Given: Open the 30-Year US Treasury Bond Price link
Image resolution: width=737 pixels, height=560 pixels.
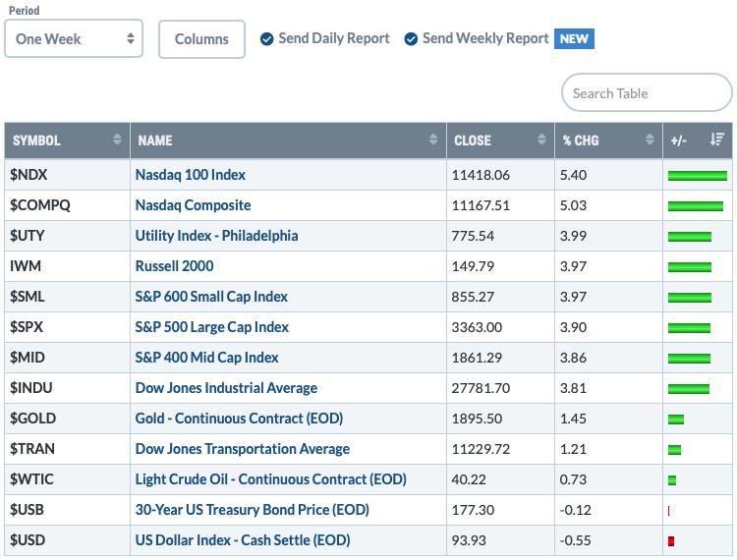Looking at the screenshot, I should [253, 510].
